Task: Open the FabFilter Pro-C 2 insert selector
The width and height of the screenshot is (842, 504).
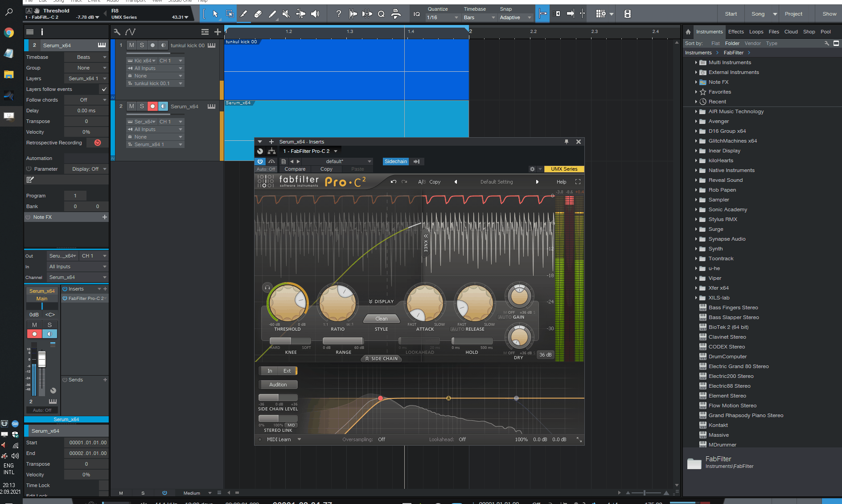Action: [x=310, y=151]
